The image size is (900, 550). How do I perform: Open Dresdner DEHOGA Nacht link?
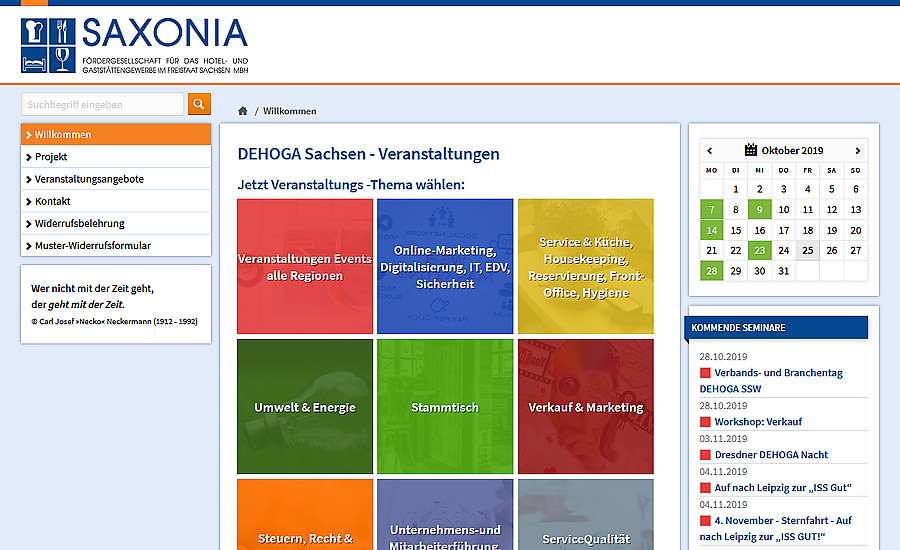pos(771,455)
